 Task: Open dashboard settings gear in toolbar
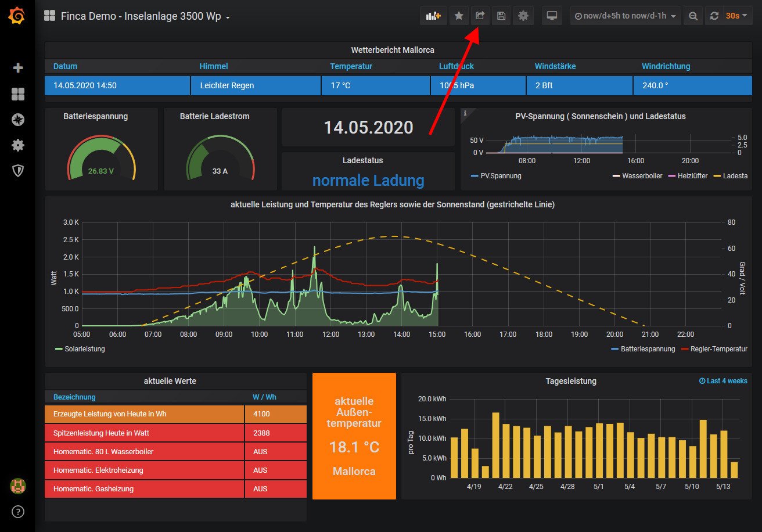point(523,16)
